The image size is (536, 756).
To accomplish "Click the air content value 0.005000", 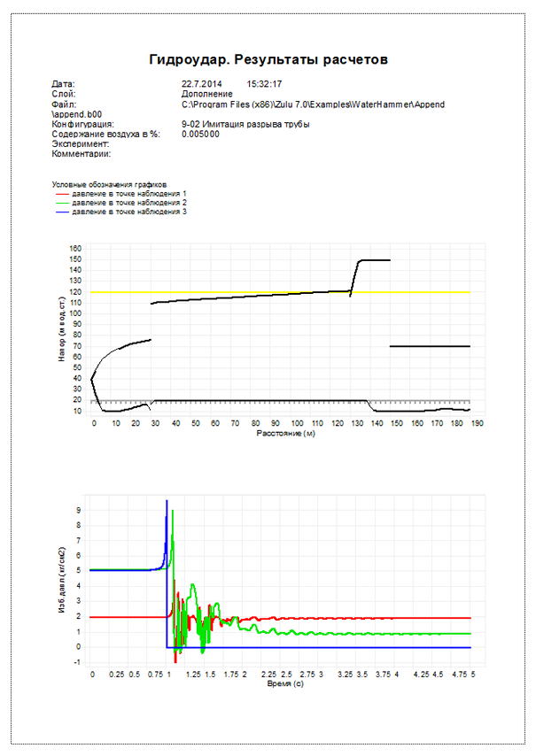I will click(x=200, y=135).
